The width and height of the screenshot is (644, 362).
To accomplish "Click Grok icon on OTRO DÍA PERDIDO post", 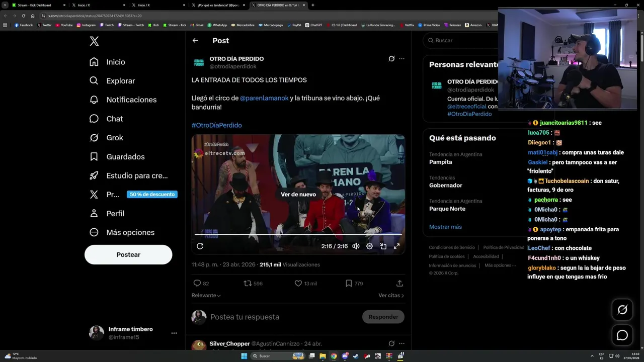I will (x=391, y=59).
